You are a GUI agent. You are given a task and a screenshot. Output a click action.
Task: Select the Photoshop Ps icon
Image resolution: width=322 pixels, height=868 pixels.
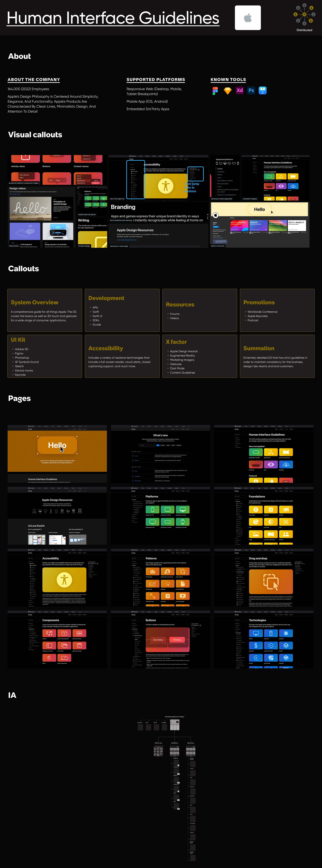(251, 90)
